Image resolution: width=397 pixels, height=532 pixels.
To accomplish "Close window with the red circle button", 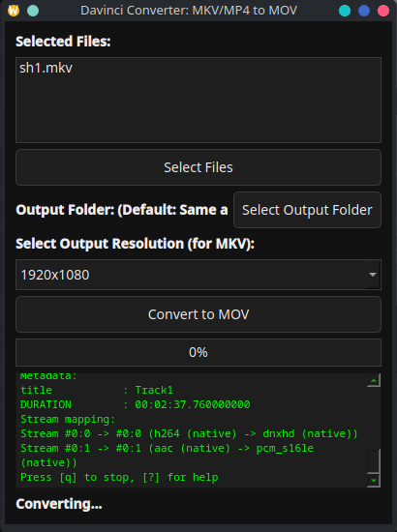I will pyautogui.click(x=383, y=11).
